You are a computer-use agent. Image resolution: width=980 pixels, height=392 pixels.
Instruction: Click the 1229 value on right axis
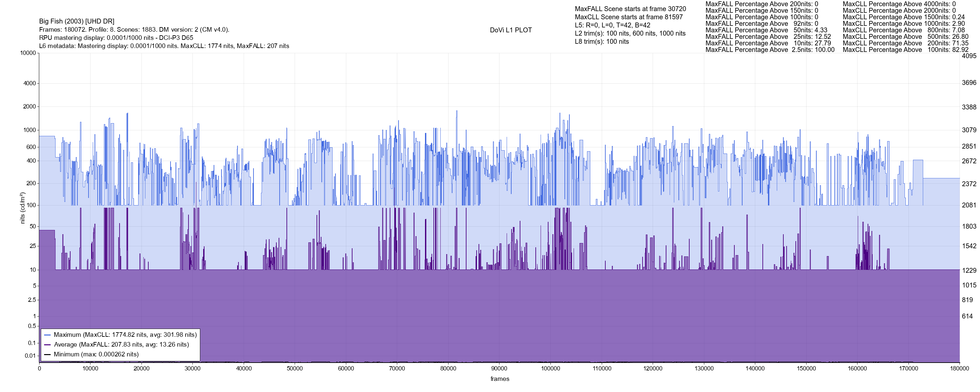click(969, 270)
